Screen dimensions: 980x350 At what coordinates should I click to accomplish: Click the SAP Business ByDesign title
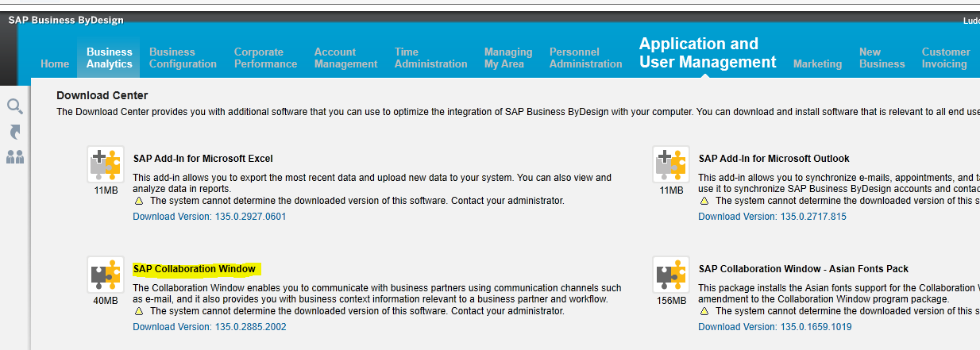click(66, 20)
